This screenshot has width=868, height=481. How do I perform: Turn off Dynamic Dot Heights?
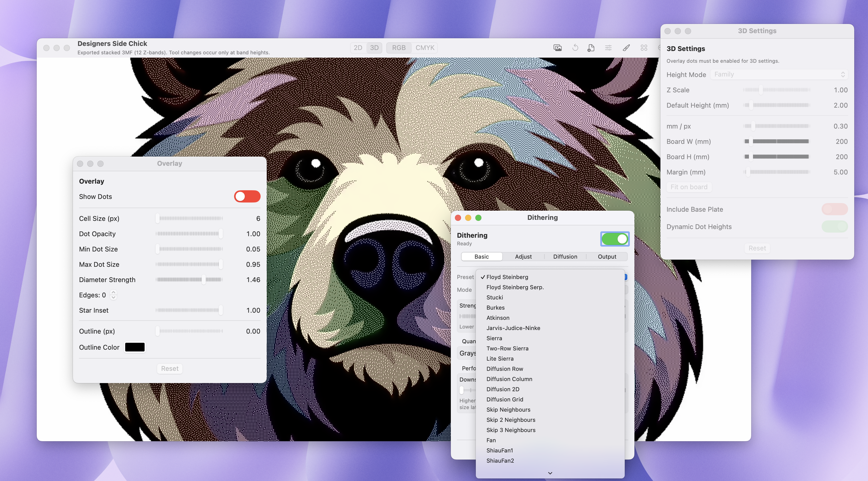835,226
